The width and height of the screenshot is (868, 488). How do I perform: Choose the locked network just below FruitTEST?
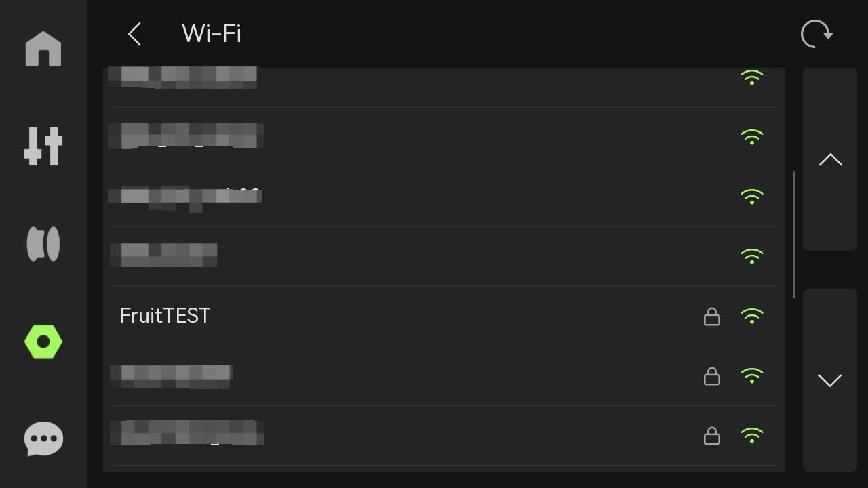pos(443,375)
